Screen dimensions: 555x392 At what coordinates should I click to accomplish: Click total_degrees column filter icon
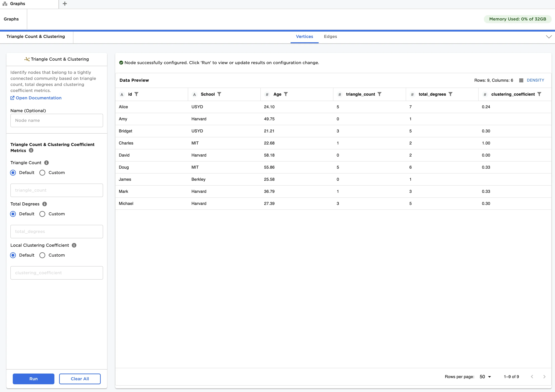[450, 94]
